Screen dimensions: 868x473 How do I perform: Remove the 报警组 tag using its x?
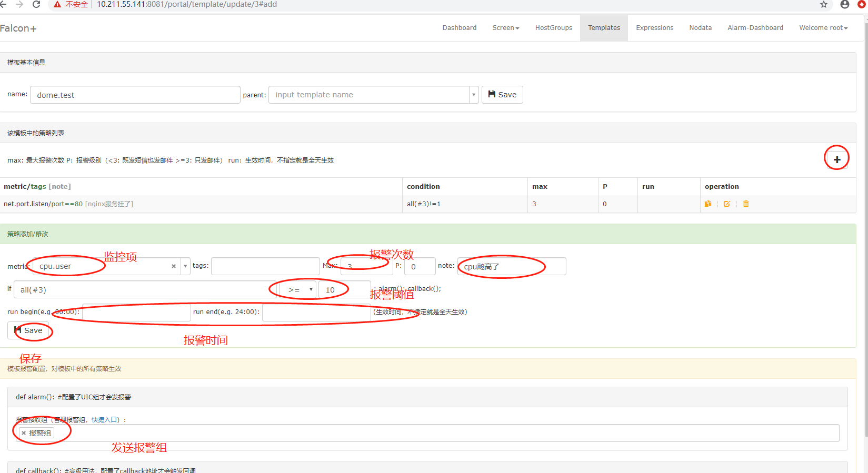click(24, 433)
